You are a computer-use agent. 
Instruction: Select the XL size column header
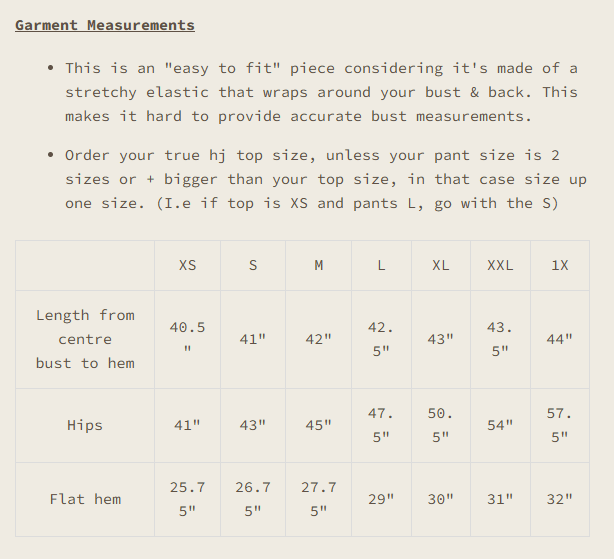pos(440,265)
